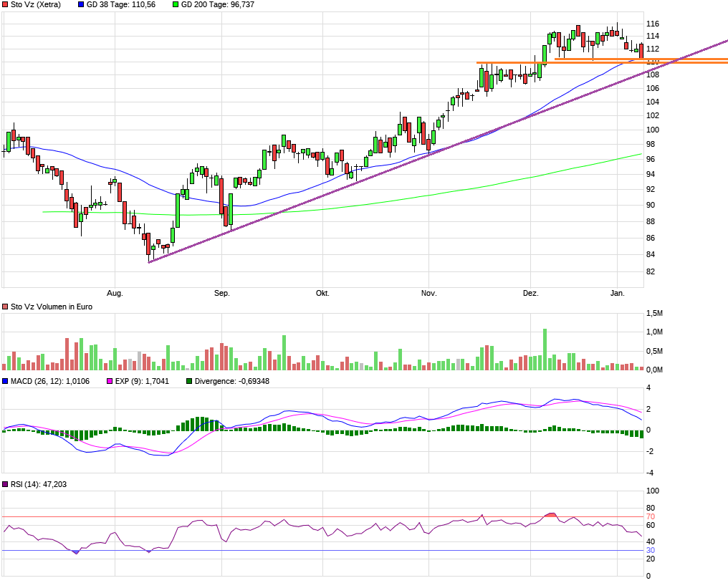Select the Nov. label on the time axis
The image size is (728, 583).
tap(428, 294)
